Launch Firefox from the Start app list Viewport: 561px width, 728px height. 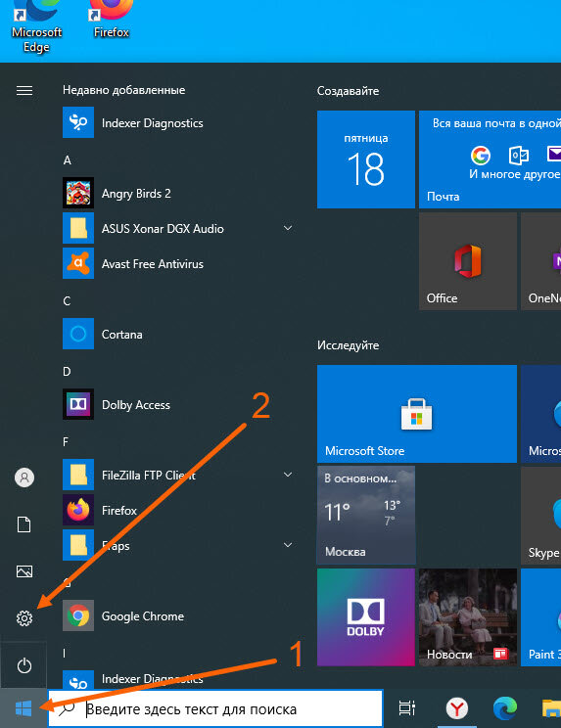(179, 510)
